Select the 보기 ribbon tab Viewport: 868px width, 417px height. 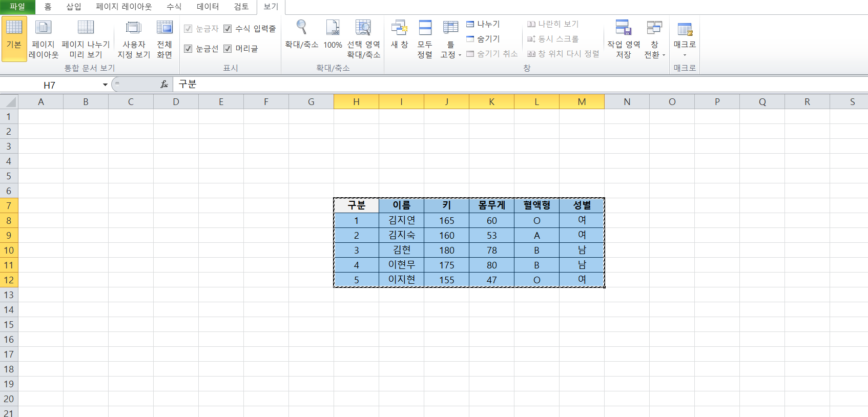(x=271, y=7)
